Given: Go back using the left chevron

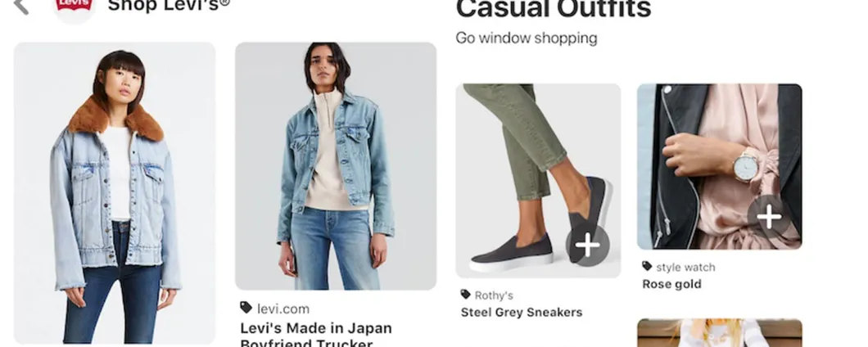Looking at the screenshot, I should click(21, 6).
